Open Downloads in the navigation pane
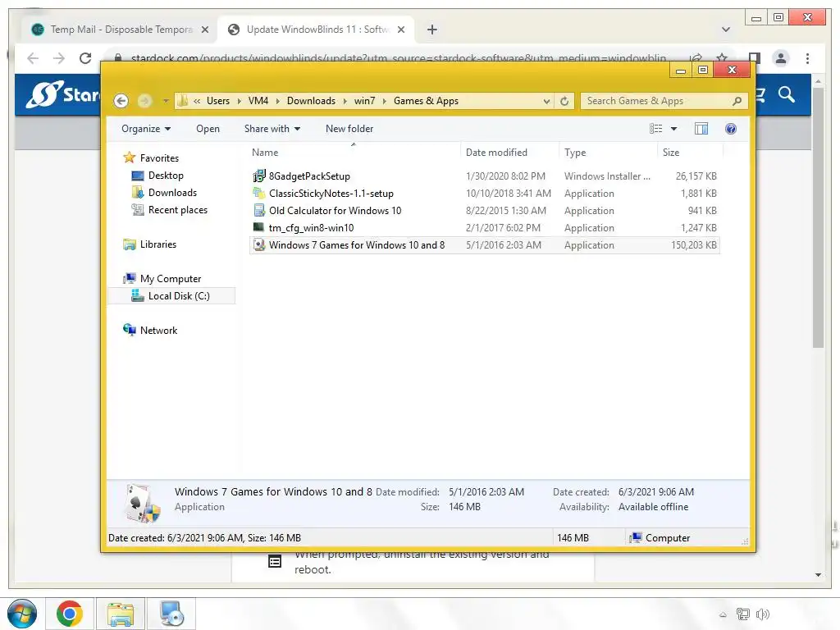 (172, 192)
